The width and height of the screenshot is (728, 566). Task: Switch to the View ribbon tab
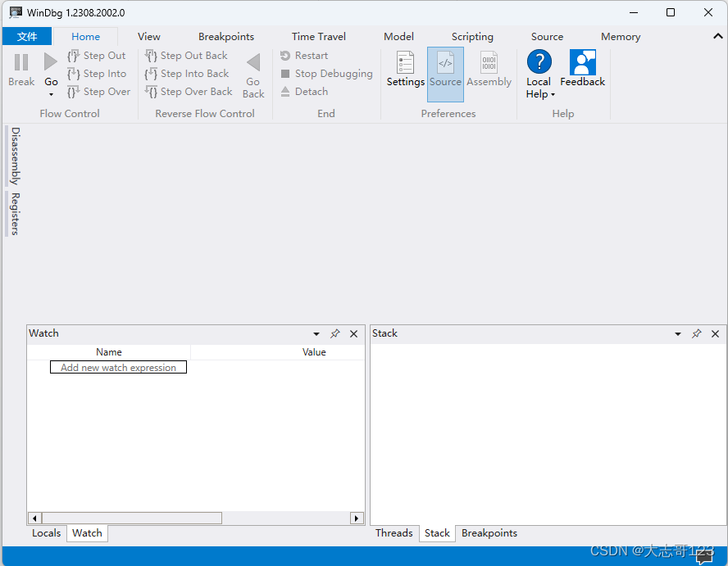[149, 37]
